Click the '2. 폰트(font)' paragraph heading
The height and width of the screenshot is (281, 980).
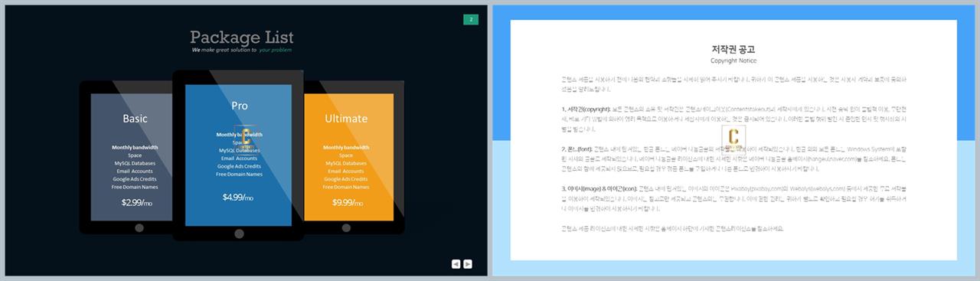(x=577, y=149)
